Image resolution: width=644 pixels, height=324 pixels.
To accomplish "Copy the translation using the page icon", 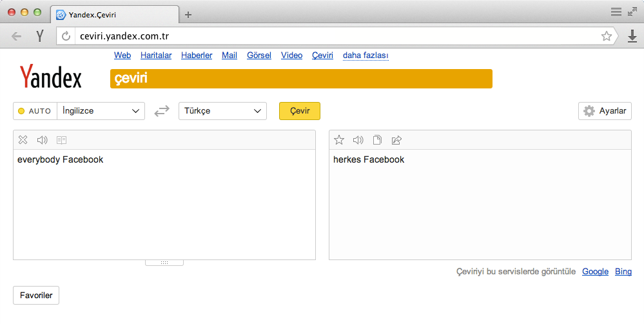I will (377, 140).
